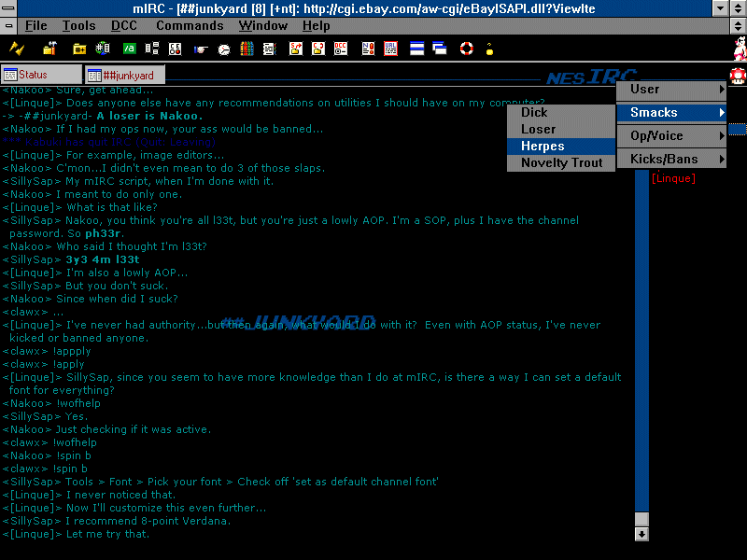
Task: Open the channels folder toolbar icon
Action: click(79, 49)
